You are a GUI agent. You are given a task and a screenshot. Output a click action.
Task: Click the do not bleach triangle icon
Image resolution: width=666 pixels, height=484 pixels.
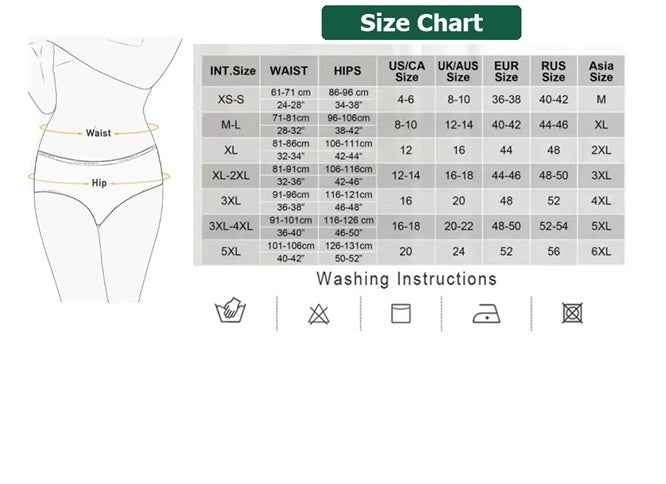tap(319, 314)
